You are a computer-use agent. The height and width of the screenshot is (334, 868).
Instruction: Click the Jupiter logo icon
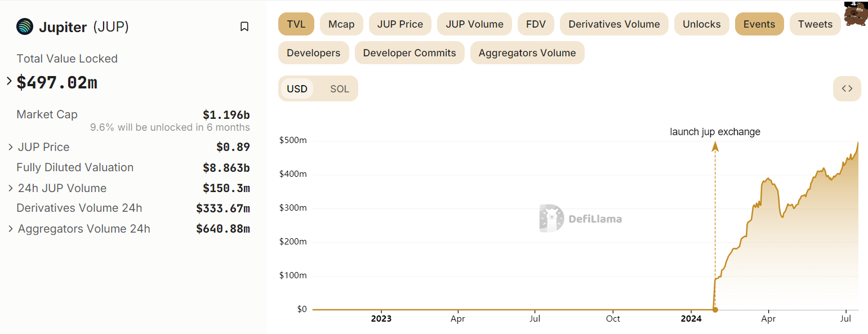tap(25, 26)
